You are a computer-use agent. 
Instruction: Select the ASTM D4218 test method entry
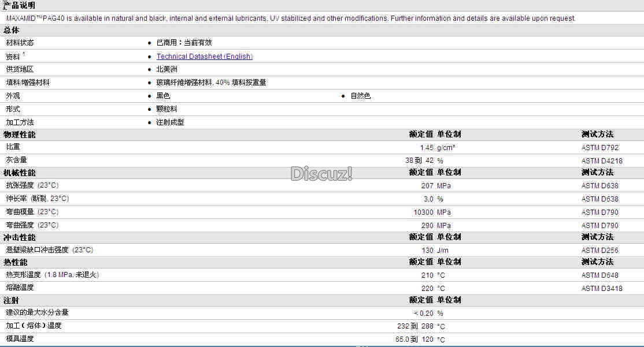click(x=602, y=161)
